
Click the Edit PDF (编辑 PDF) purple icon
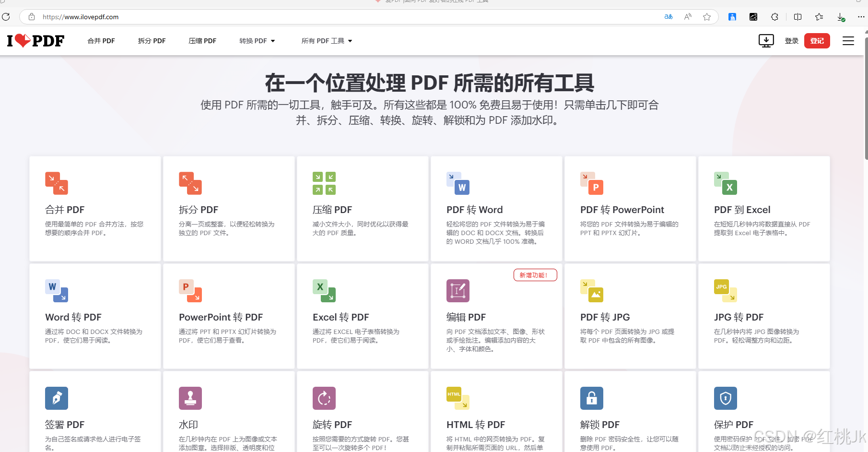click(458, 291)
